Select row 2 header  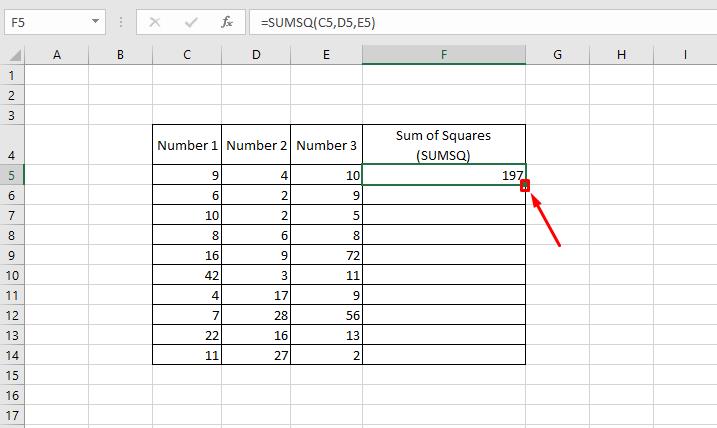click(12, 95)
